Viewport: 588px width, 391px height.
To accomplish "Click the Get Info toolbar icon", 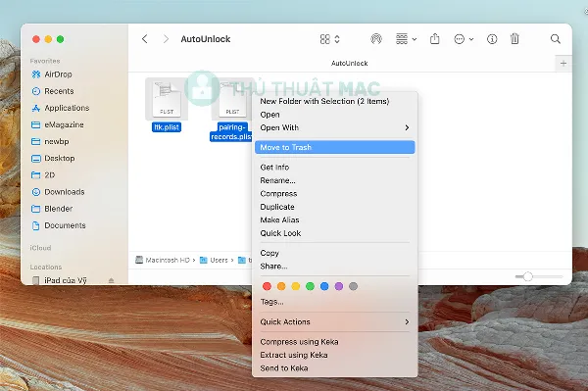I will 492,39.
